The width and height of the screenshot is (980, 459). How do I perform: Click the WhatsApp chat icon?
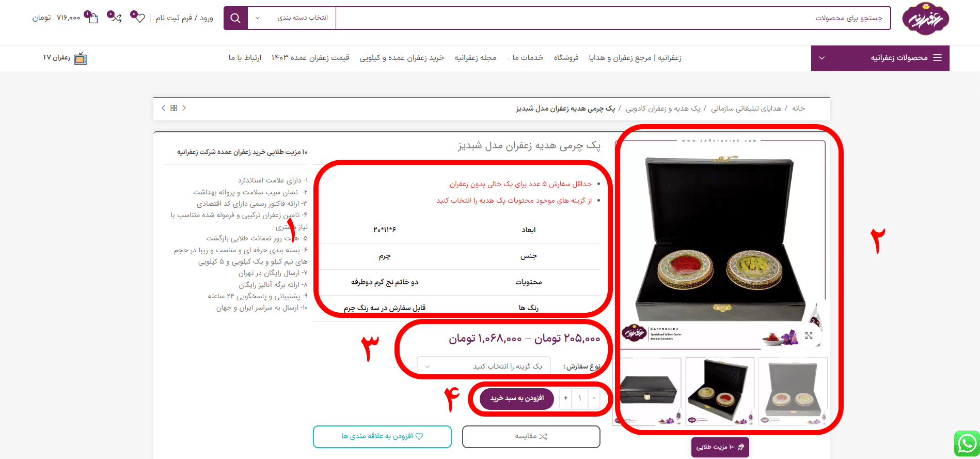[x=967, y=444]
